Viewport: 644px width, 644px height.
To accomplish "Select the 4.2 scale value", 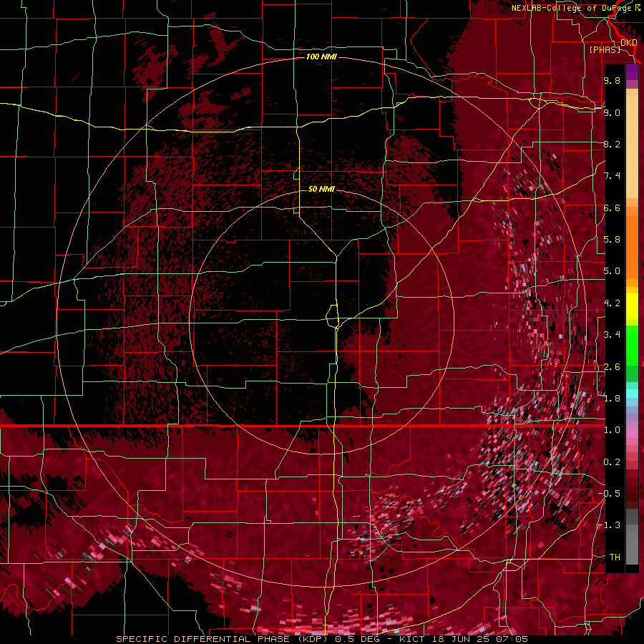I will [x=612, y=303].
